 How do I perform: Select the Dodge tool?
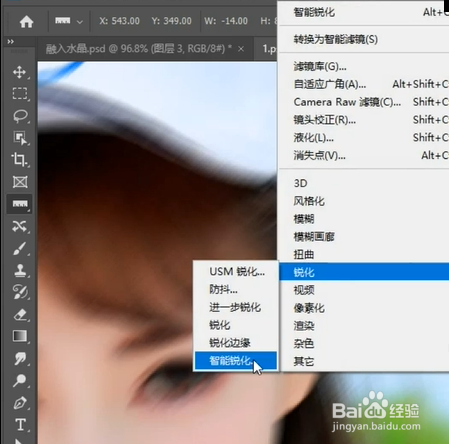click(x=20, y=380)
